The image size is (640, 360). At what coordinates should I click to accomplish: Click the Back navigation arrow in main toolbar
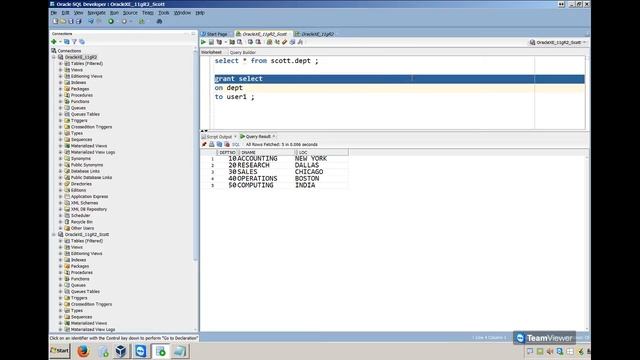click(91, 21)
